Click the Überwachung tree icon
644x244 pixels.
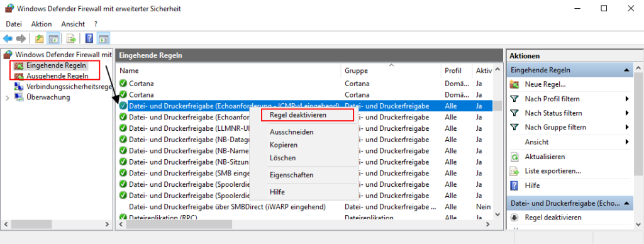tap(19, 97)
